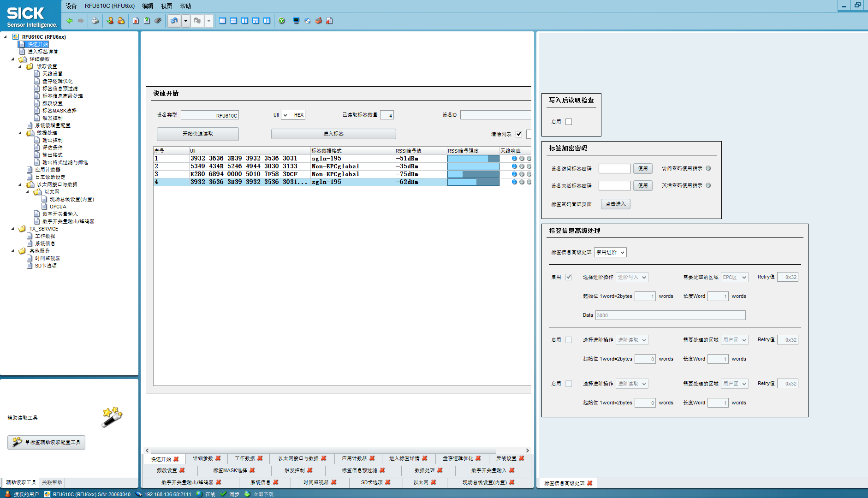Screen dimensions: 868x498
Task: Click the terminal monitor icon
Action: 296,21
